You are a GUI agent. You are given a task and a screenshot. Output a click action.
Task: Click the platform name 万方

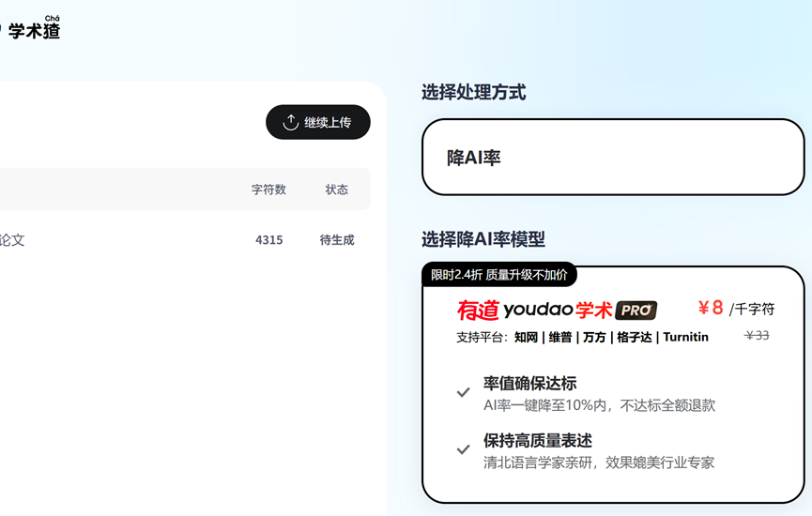coord(594,338)
